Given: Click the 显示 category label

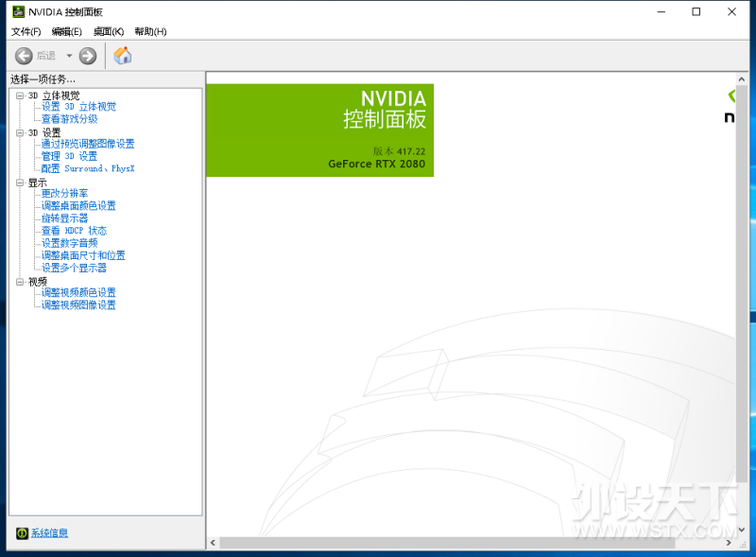Looking at the screenshot, I should click(x=38, y=183).
